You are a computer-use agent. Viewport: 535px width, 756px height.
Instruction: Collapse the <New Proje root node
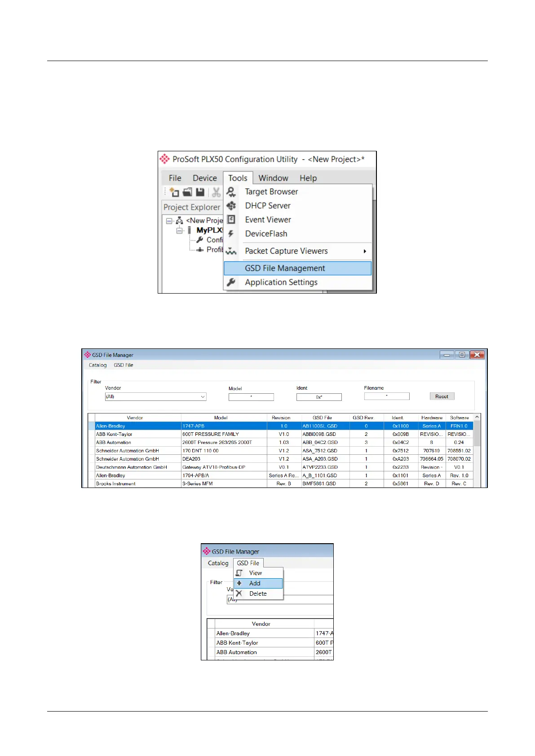pos(169,220)
